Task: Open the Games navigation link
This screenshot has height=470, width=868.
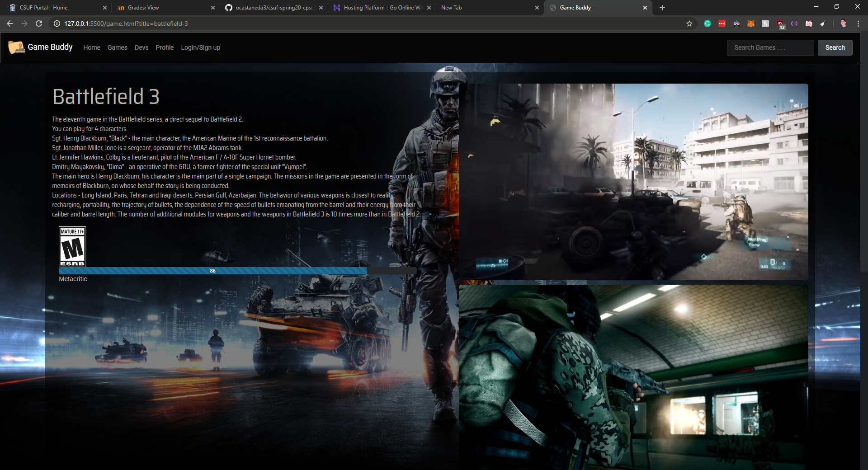Action: (x=117, y=47)
